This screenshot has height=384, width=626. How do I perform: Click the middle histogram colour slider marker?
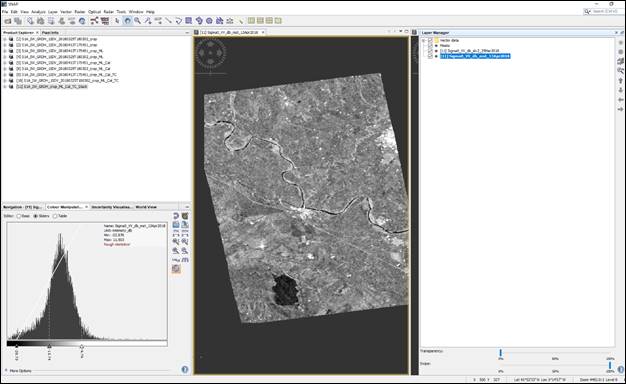[x=49, y=346]
